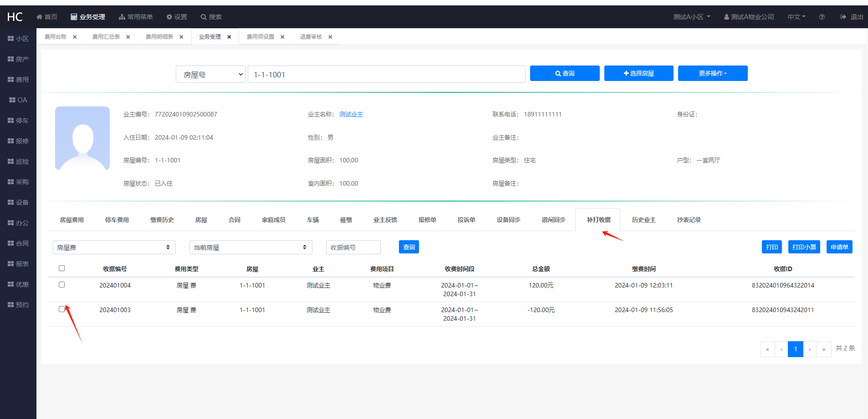Viewport: 868px width, 419px height.
Task: Open the 巡检 sidebar module
Action: click(x=18, y=162)
